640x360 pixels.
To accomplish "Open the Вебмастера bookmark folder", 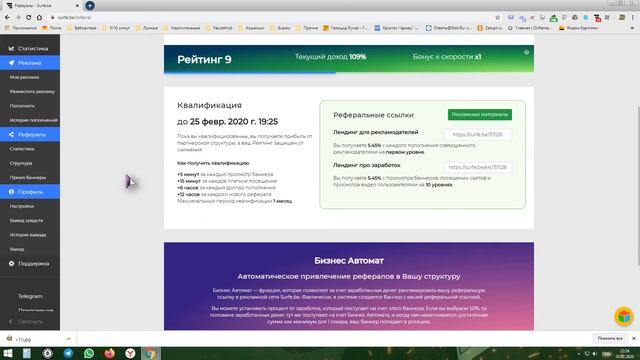I will [x=82, y=28].
